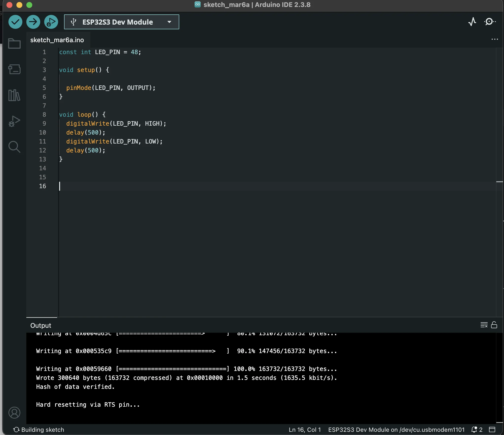Viewport: 504px width, 435px height.
Task: Toggle the output scroll lock icon
Action: coord(494,325)
